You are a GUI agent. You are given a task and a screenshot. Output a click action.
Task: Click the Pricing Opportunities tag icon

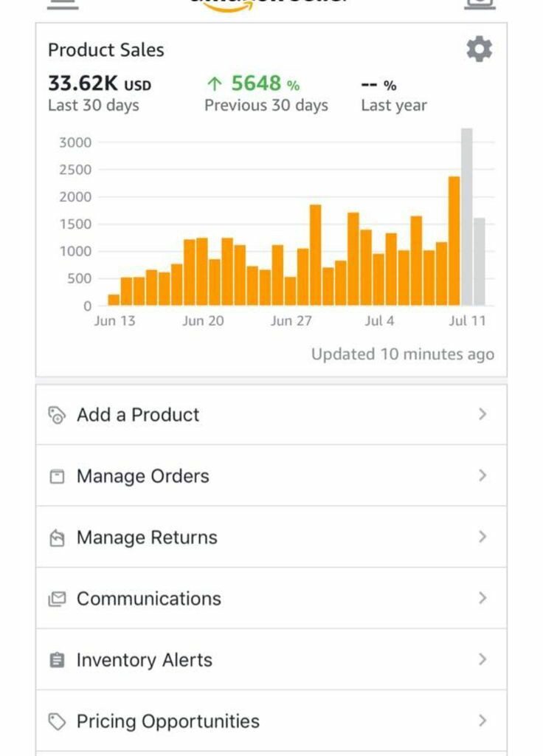57,721
